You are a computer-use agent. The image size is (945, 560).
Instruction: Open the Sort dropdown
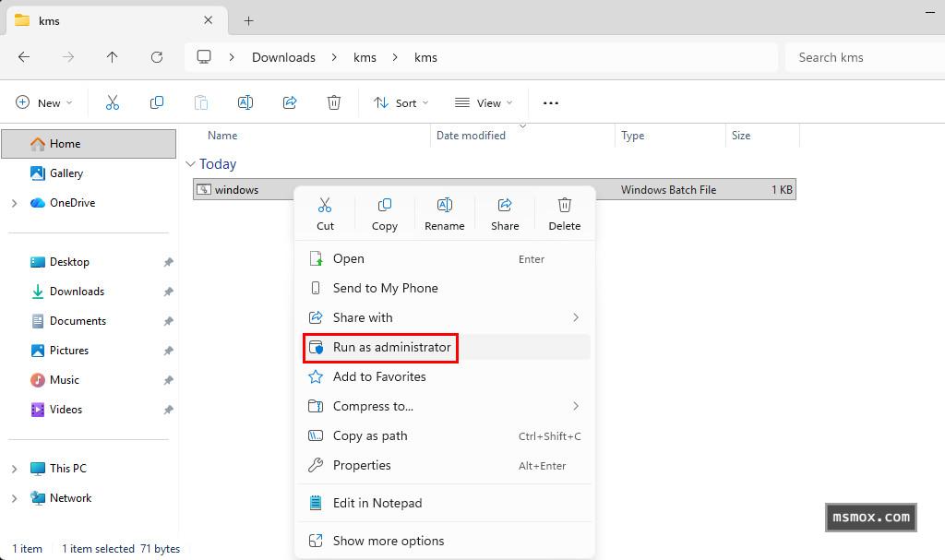pyautogui.click(x=401, y=102)
